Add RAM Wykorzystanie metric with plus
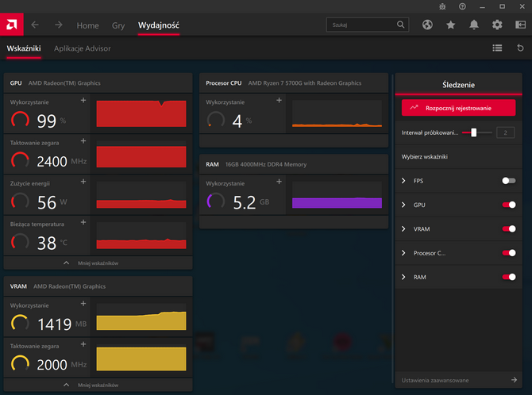The width and height of the screenshot is (532, 395). (279, 182)
